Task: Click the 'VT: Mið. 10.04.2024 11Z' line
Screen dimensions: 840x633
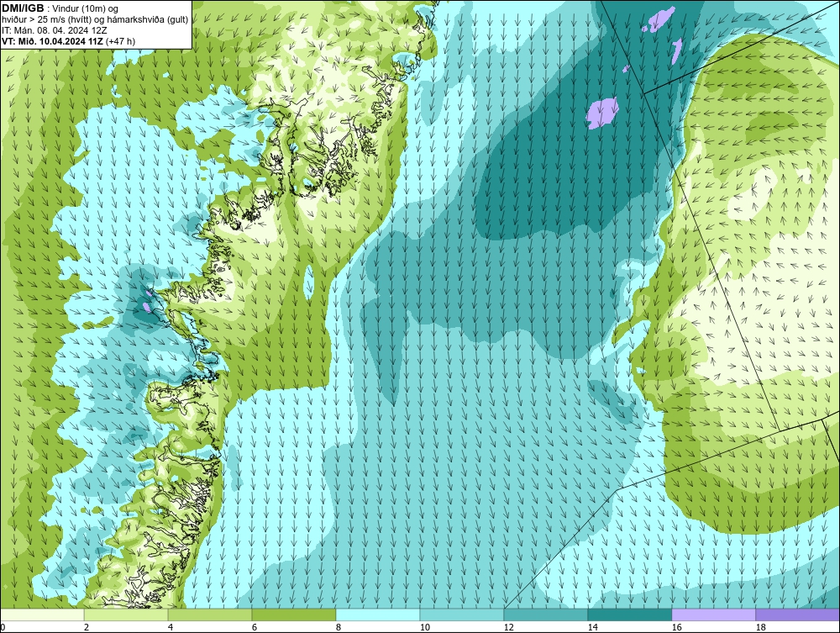Action: point(51,41)
